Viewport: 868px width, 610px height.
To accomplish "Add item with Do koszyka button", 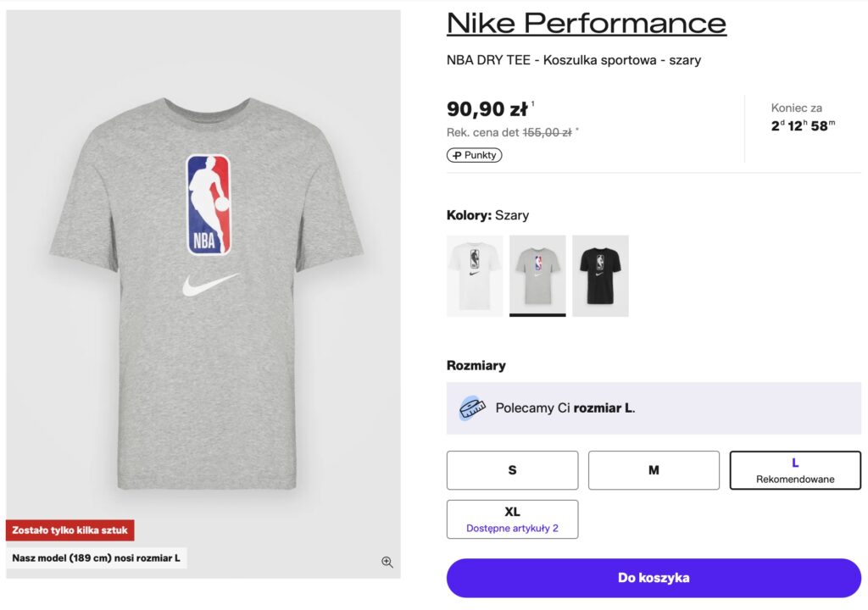I will tap(654, 578).
